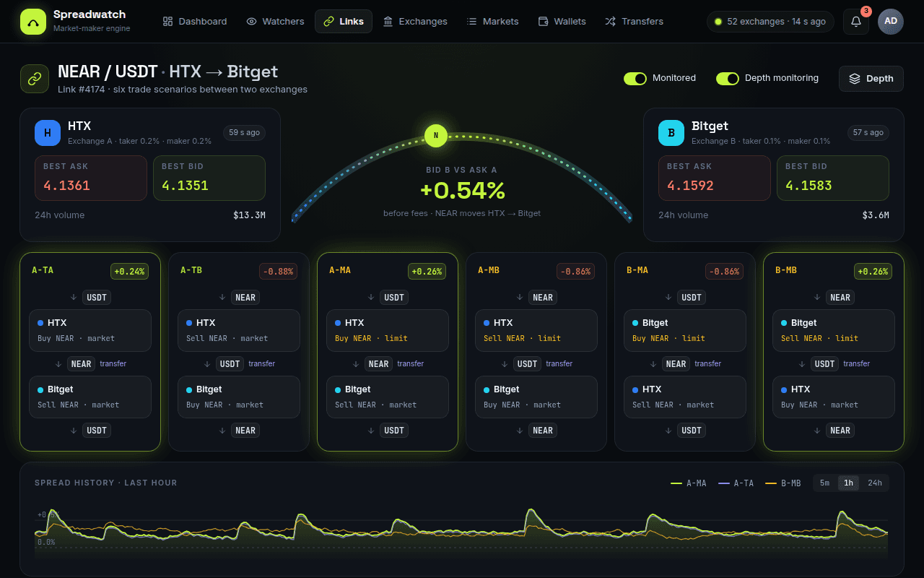Click the B-MA -0.86% badge
924x578 pixels.
[x=724, y=272]
